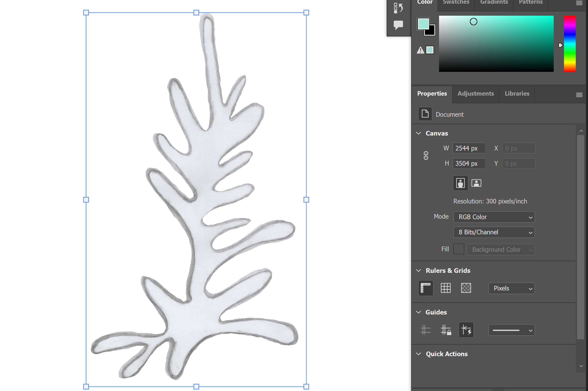Set canvas to landscape orientation
This screenshot has height=391, width=588.
coord(476,183)
